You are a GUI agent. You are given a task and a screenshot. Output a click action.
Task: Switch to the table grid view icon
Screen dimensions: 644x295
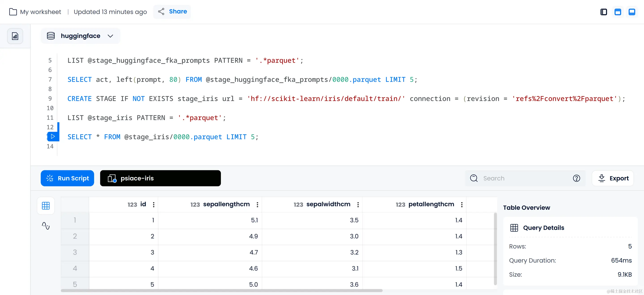[x=46, y=206]
